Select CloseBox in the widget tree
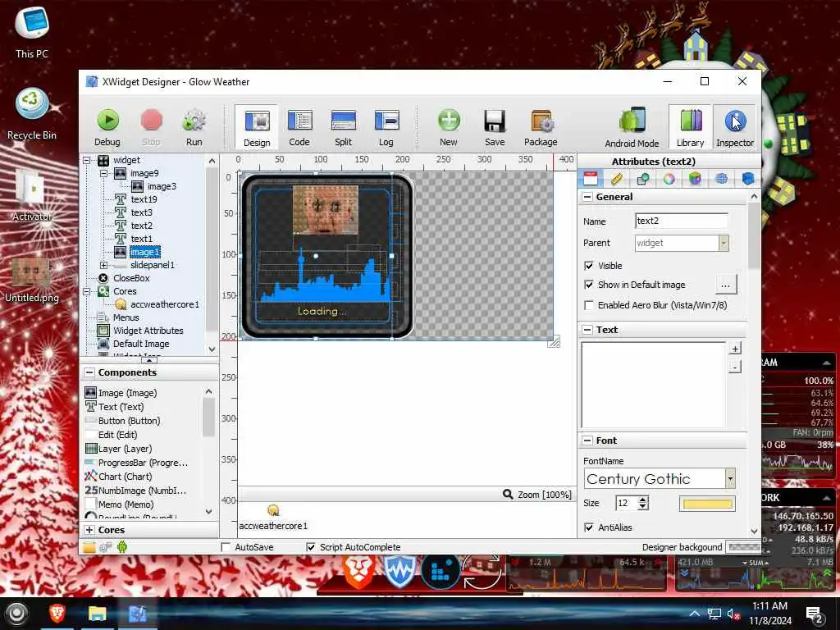Image resolution: width=840 pixels, height=630 pixels. click(131, 278)
